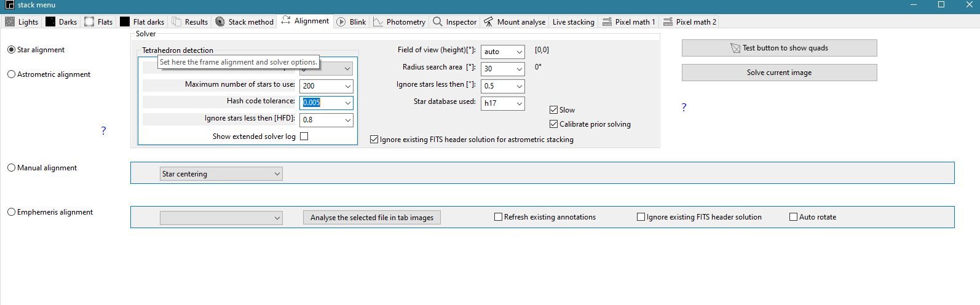Maximize the stack menu window
The image size is (980, 305).
pyautogui.click(x=941, y=5)
